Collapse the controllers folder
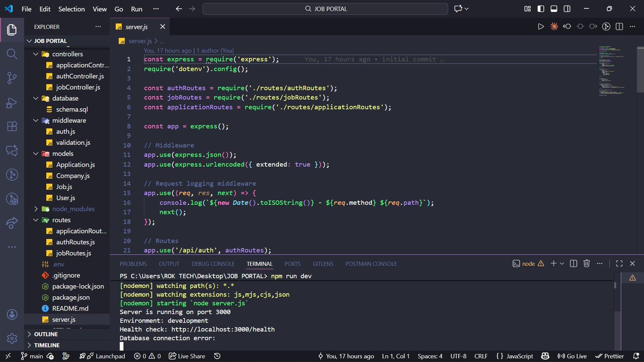 tap(36, 54)
